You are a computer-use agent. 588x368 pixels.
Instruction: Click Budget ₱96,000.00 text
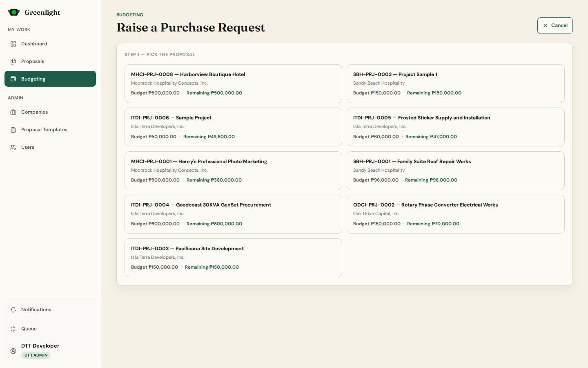(x=376, y=180)
